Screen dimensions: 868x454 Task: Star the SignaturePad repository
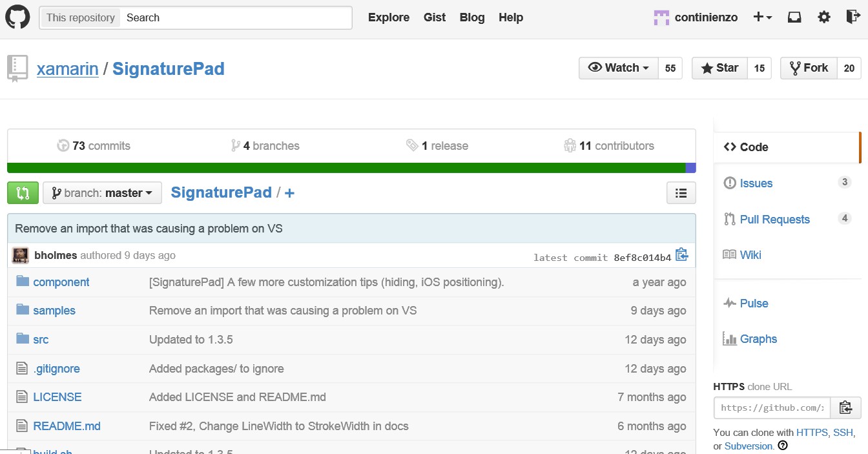(719, 68)
